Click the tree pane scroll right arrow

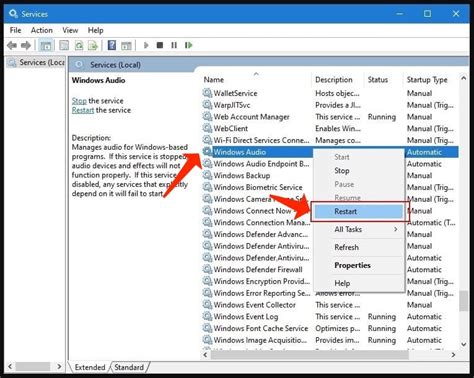[x=59, y=367]
